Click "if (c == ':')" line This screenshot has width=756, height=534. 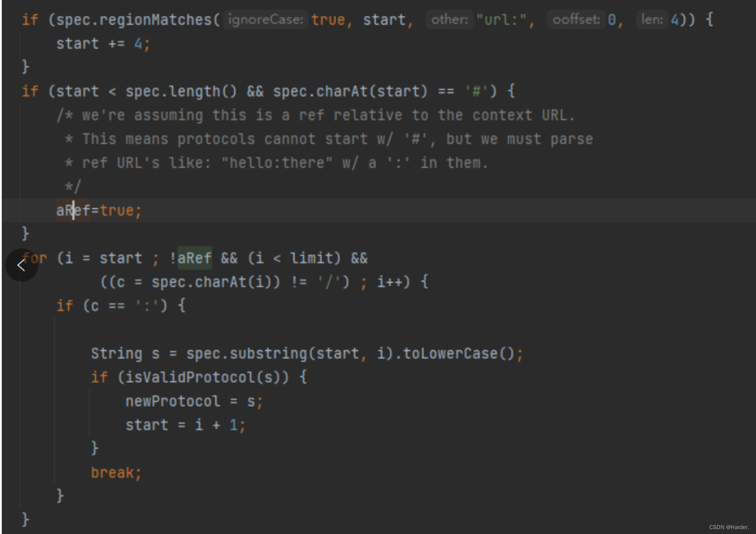[x=121, y=306]
